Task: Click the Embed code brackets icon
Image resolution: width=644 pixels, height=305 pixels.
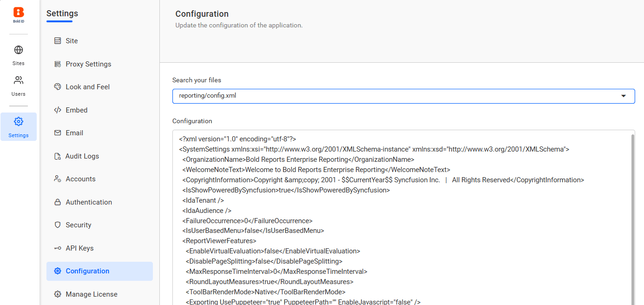Action: pyautogui.click(x=58, y=110)
